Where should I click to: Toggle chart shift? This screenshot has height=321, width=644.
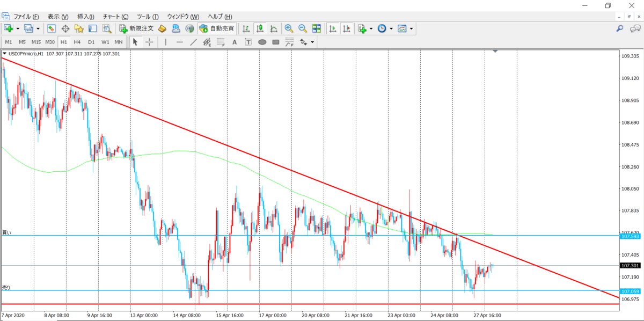point(347,28)
